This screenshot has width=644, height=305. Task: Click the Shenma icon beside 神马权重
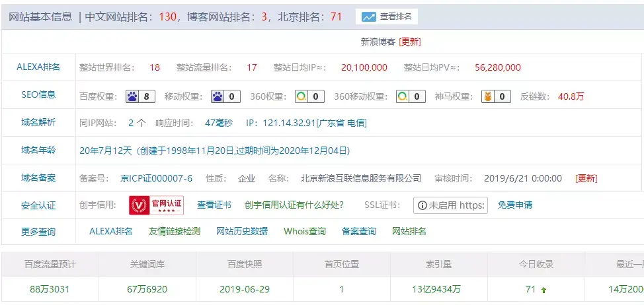point(488,97)
